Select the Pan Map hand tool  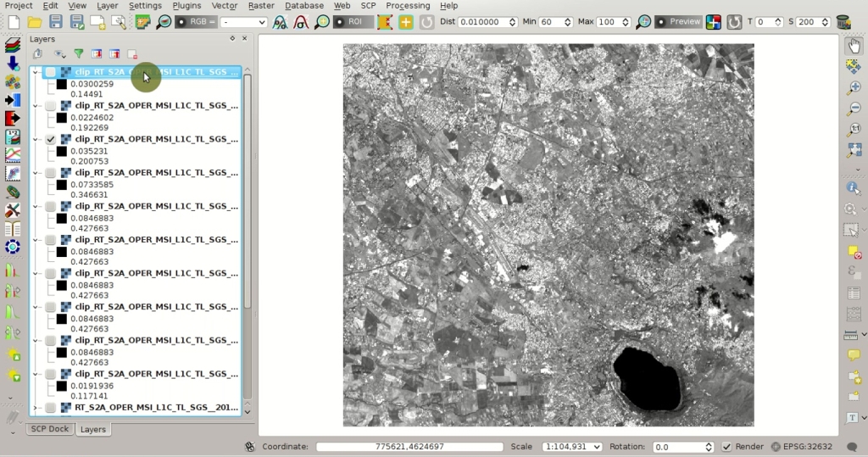(854, 46)
